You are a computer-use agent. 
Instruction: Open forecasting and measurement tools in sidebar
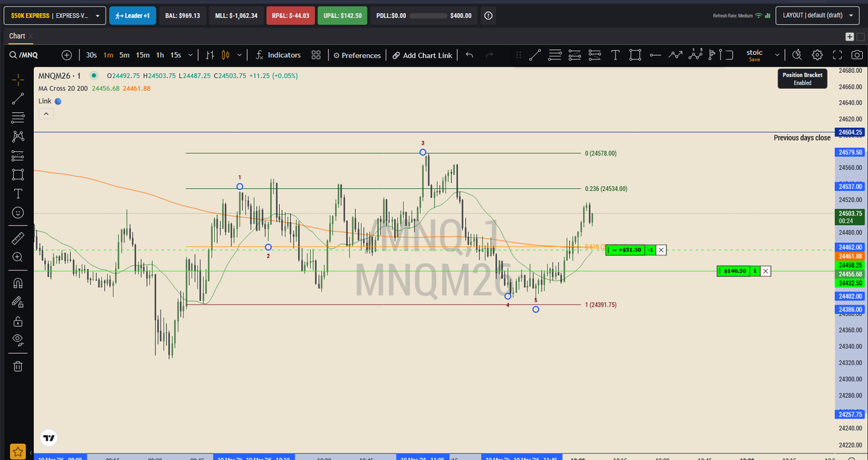pos(18,156)
